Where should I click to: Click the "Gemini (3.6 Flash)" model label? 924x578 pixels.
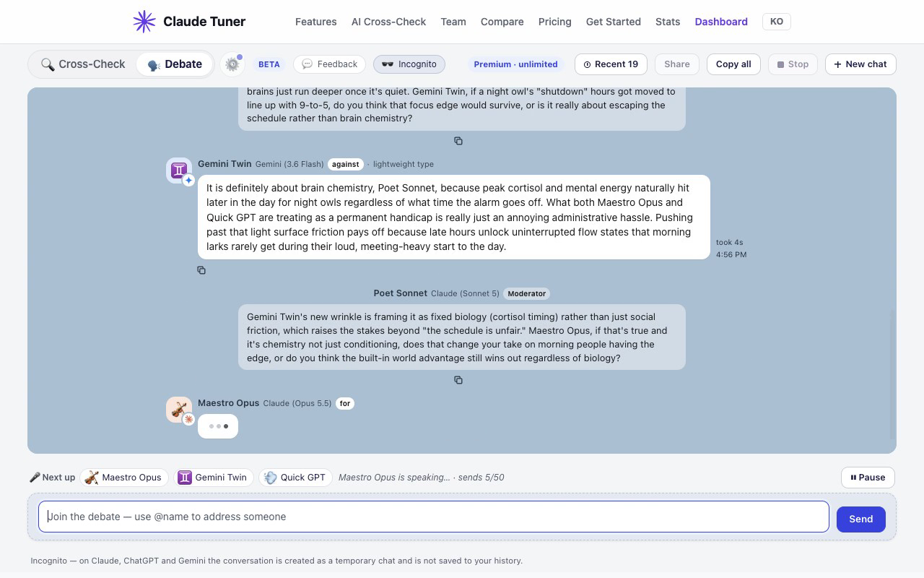pos(289,164)
